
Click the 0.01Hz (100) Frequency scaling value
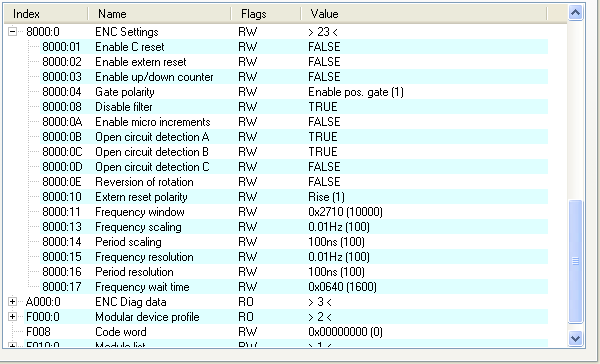tap(339, 227)
